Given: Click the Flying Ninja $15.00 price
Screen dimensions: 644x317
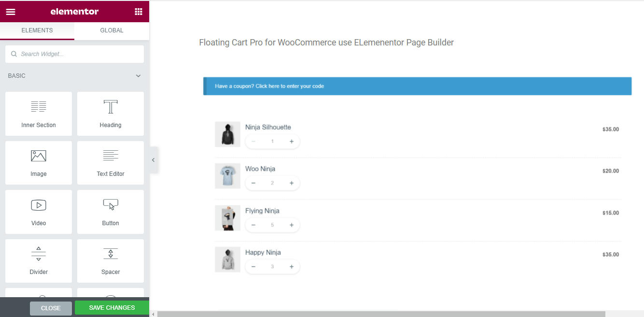Looking at the screenshot, I should click(x=611, y=213).
